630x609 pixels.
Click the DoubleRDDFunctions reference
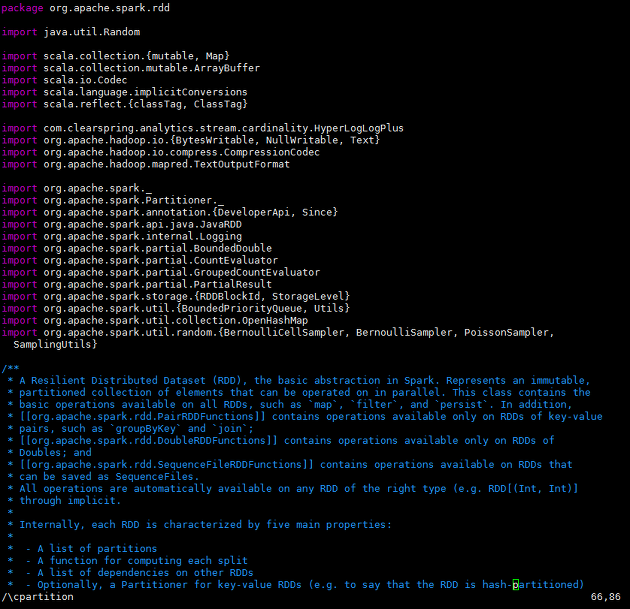pyautogui.click(x=149, y=441)
